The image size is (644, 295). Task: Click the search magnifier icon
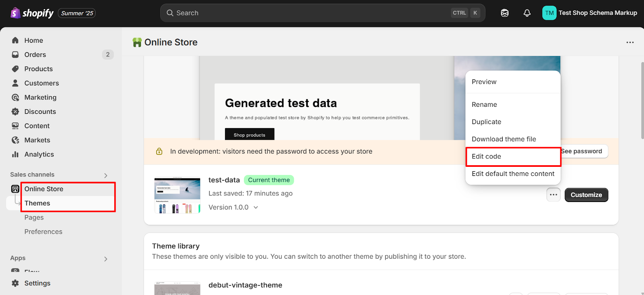click(170, 13)
